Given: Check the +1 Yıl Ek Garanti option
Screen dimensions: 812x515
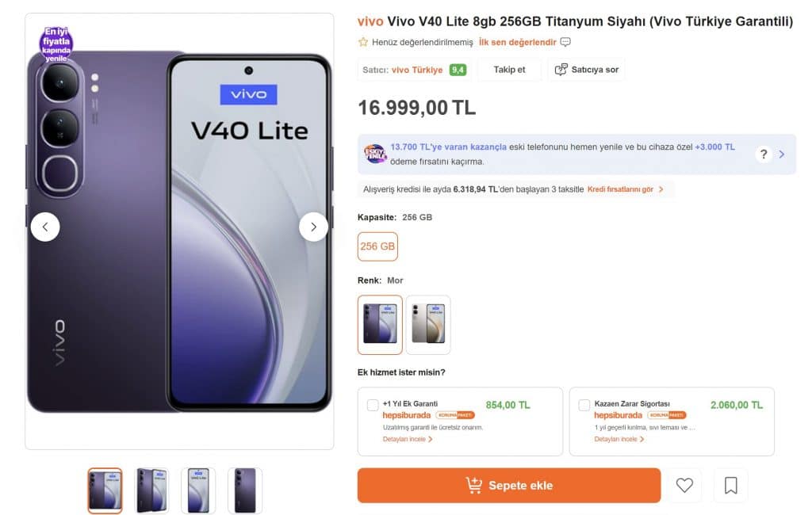Looking at the screenshot, I should [373, 406].
